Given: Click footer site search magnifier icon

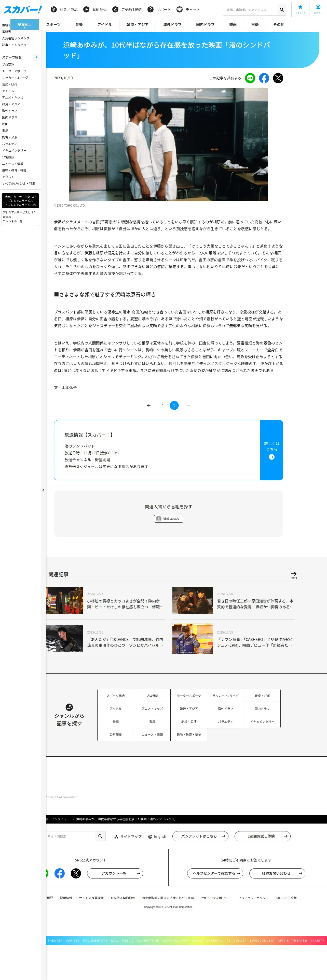Looking at the screenshot, I should pyautogui.click(x=101, y=836).
